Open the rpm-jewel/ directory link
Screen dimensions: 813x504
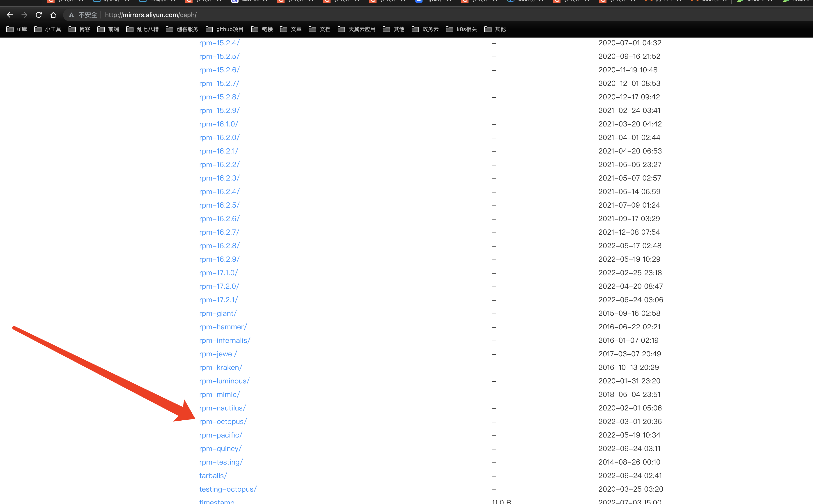tap(218, 354)
